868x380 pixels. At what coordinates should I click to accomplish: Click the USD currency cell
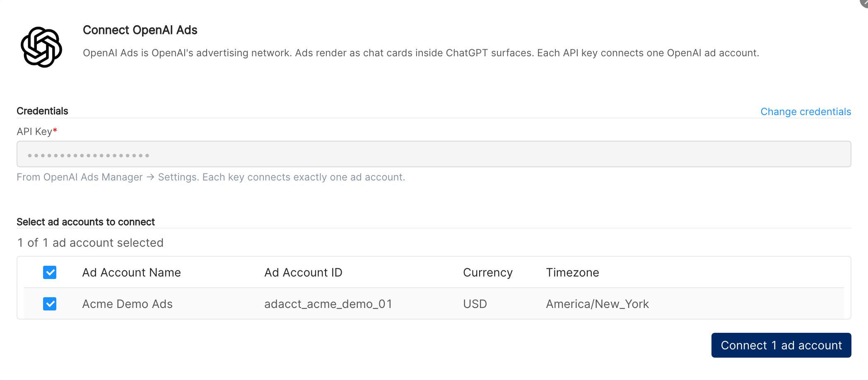pos(475,304)
